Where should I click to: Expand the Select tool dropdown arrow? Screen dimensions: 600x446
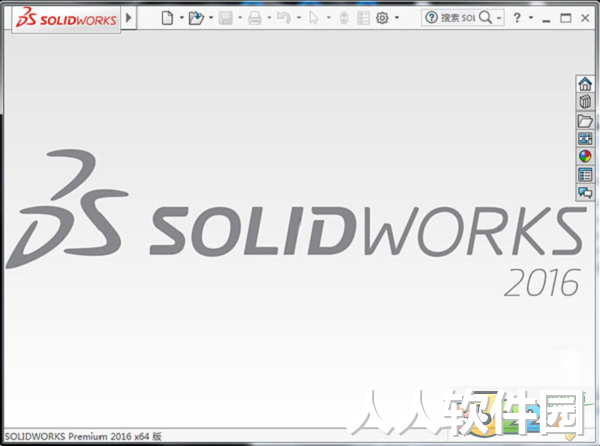(328, 18)
